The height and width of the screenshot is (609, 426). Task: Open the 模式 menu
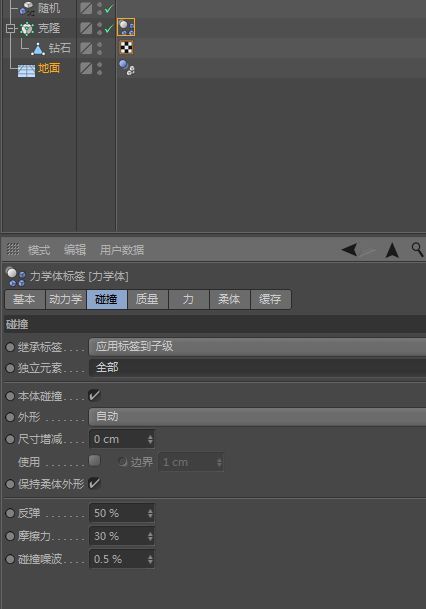(x=39, y=250)
